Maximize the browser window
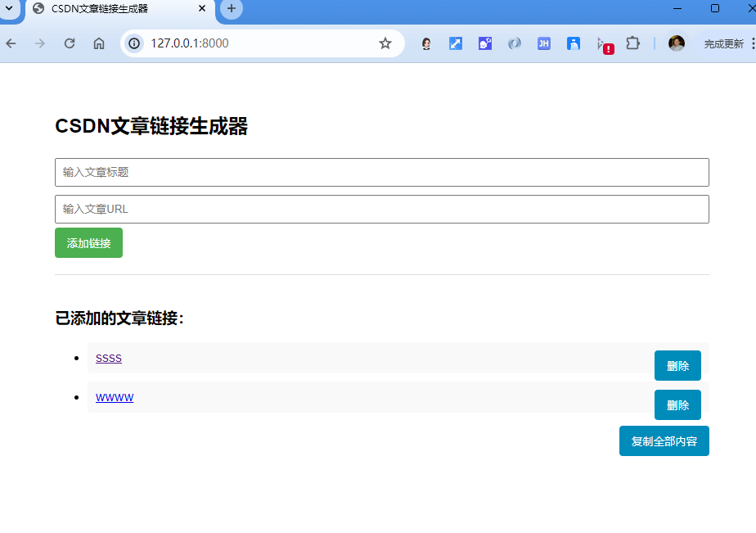 click(x=715, y=9)
